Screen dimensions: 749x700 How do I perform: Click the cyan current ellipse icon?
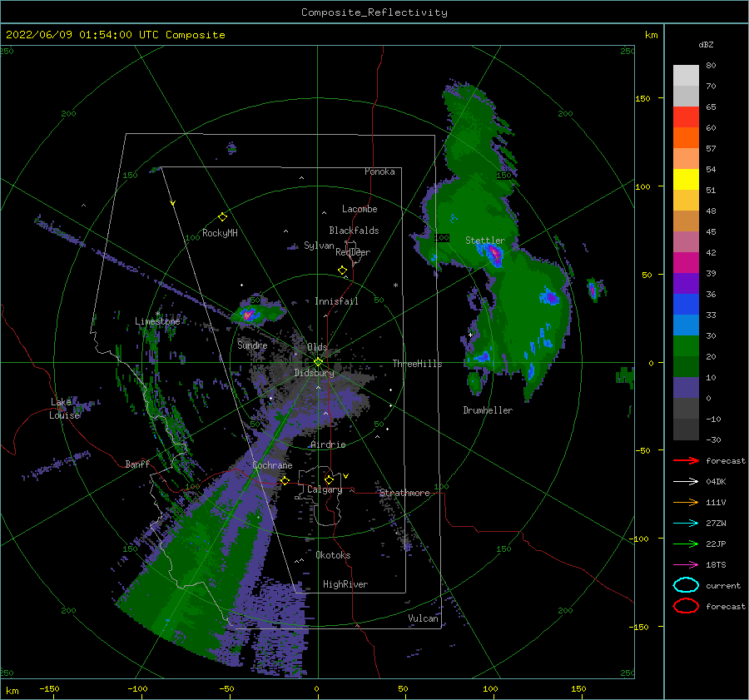(x=686, y=585)
